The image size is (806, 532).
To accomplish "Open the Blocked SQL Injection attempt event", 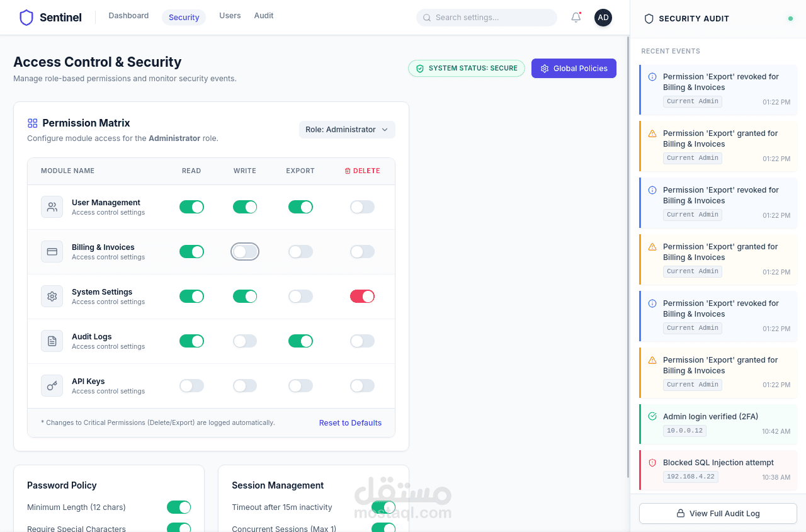I will coord(718,470).
